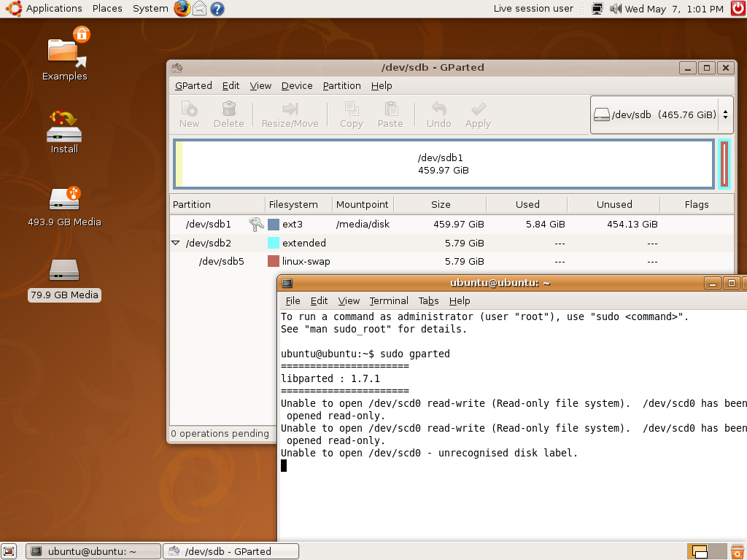Open the Help menu in the terminal
747x560 pixels.
460,301
